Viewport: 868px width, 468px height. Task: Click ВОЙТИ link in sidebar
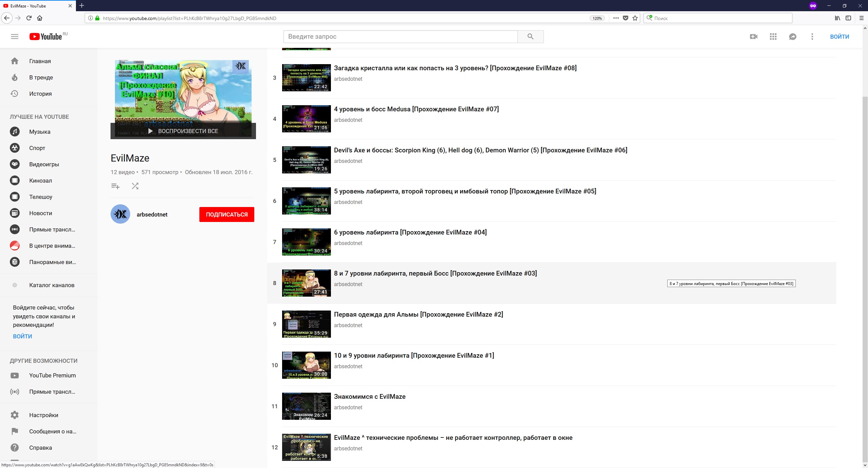coord(22,336)
